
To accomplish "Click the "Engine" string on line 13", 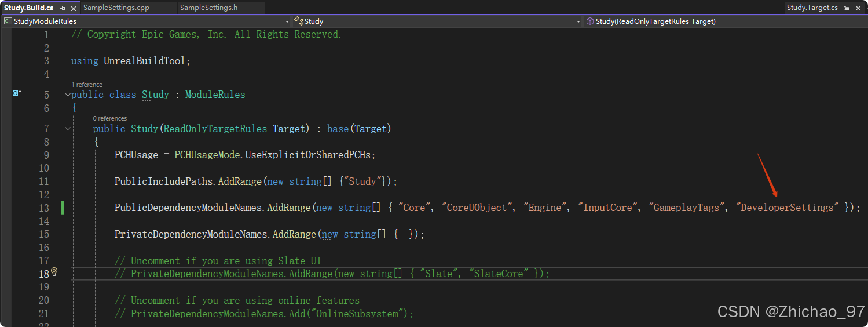I will coord(545,208).
